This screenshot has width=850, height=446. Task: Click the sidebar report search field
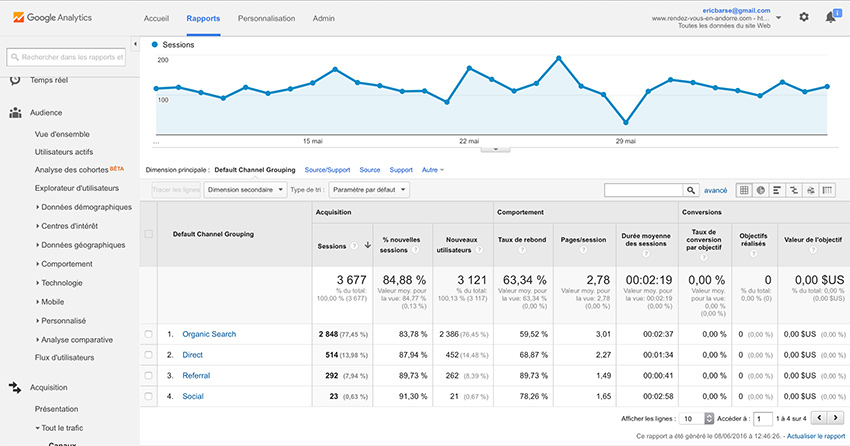(x=70, y=57)
